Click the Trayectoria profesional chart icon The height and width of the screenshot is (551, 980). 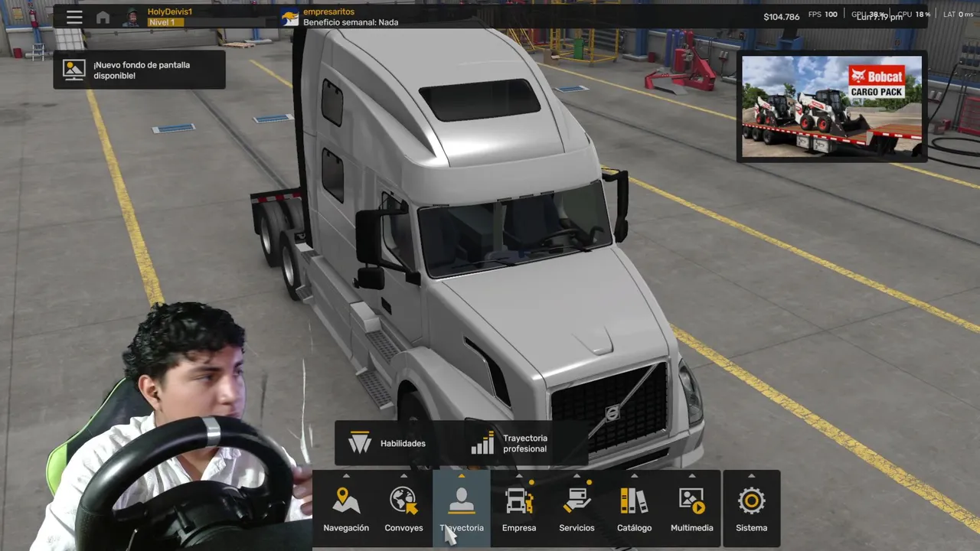click(482, 443)
